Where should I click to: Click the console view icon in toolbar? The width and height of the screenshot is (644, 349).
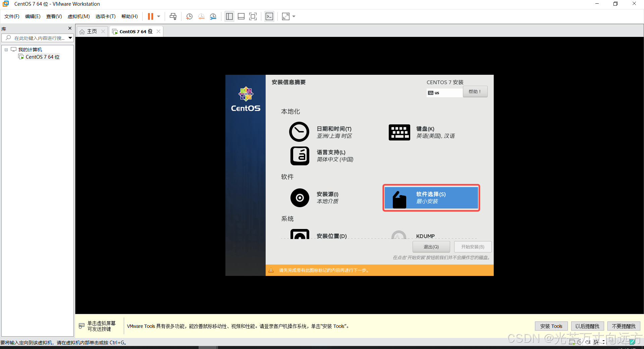coord(269,16)
